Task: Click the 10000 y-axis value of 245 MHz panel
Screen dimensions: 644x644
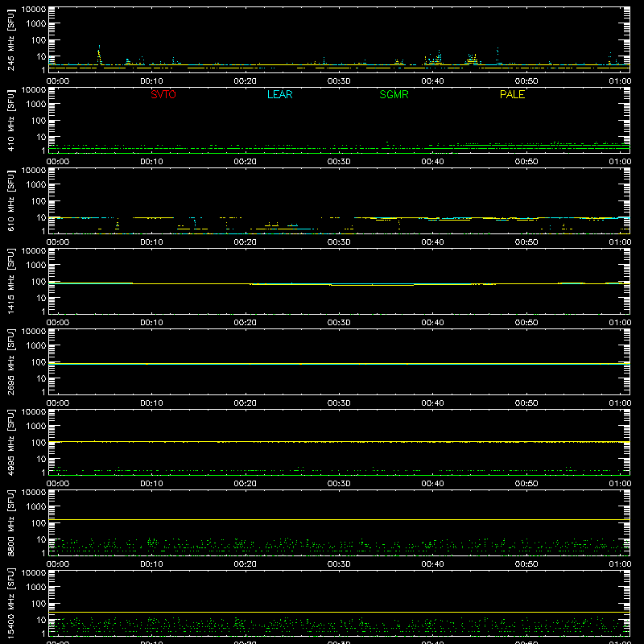Action: click(x=34, y=10)
